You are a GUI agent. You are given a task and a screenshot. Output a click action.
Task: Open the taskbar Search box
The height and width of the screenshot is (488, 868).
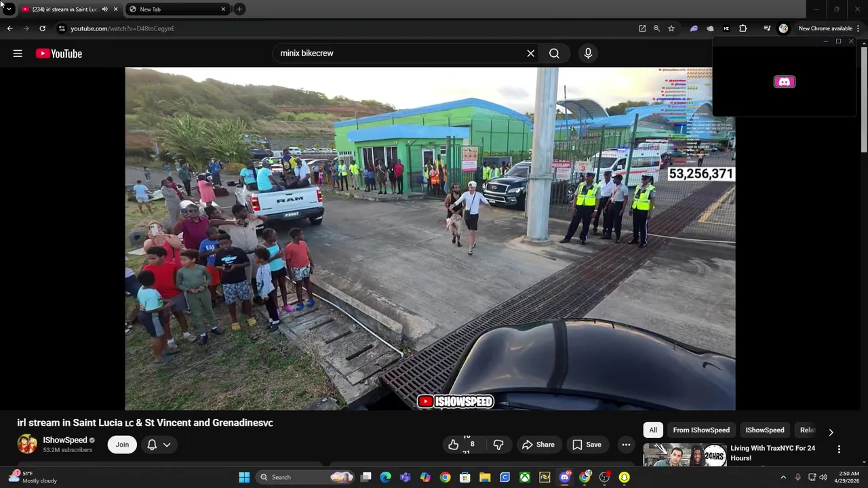pos(305,477)
